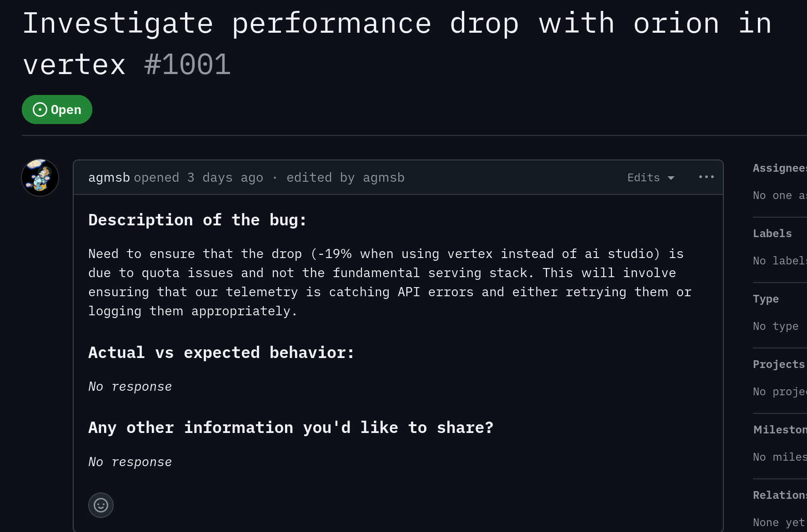Open the Labels sidebar section
807x532 pixels.
pyautogui.click(x=772, y=234)
